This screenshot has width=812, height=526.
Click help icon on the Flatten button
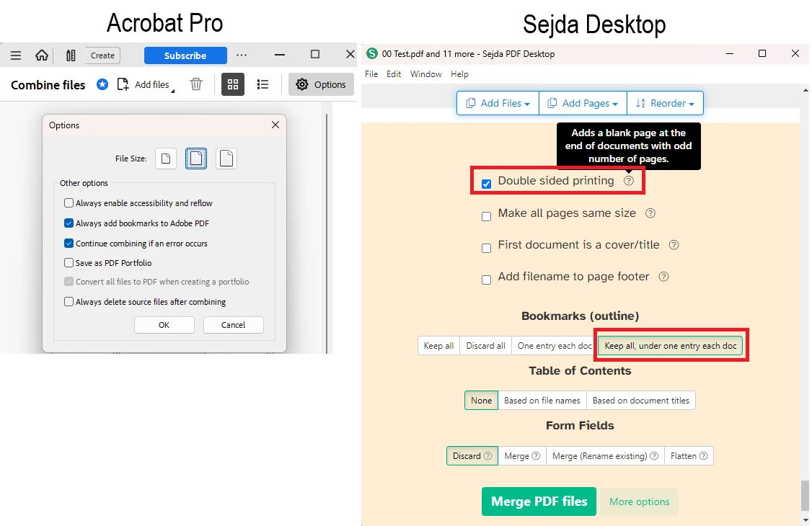point(703,455)
